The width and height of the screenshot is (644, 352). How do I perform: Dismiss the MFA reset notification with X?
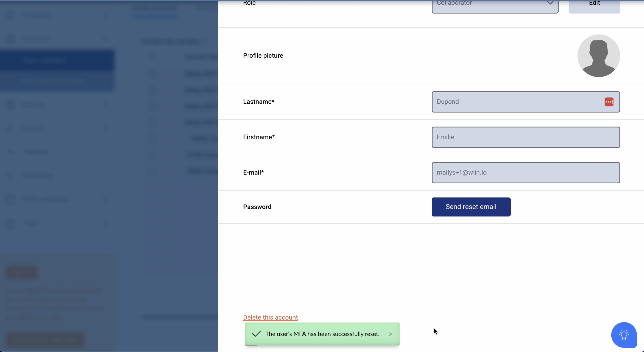(x=390, y=334)
